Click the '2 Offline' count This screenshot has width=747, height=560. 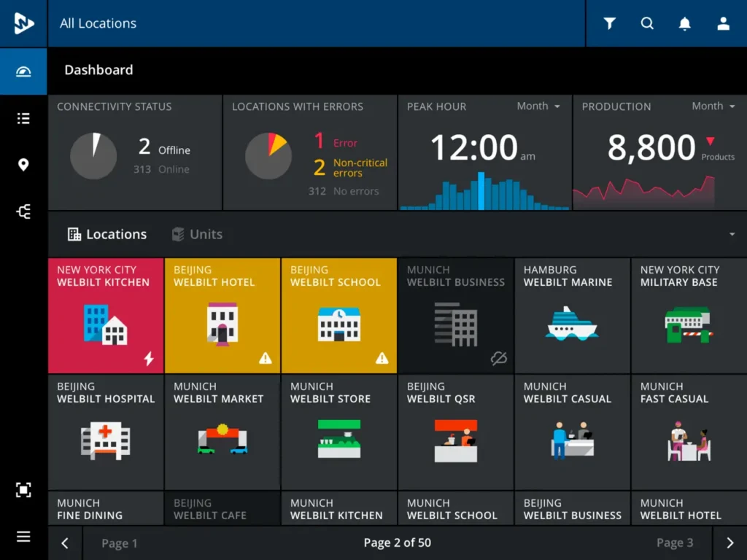(164, 147)
